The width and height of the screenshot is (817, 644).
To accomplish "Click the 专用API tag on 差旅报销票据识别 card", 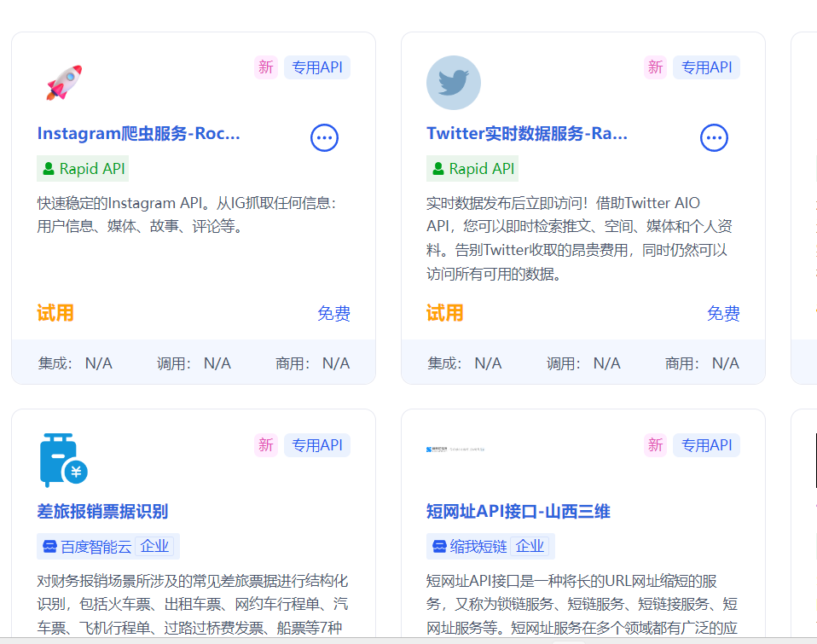I will 316,445.
